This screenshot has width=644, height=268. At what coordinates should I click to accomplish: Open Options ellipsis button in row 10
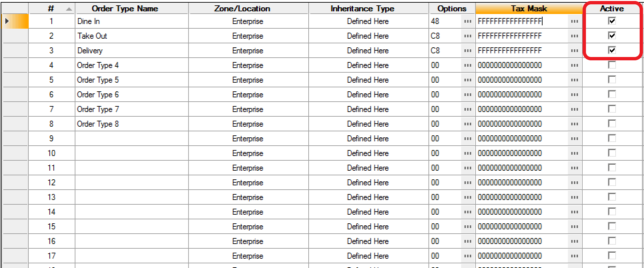point(467,153)
